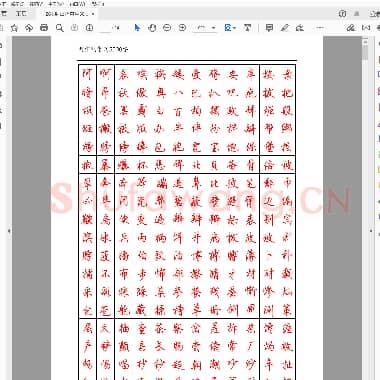This screenshot has width=380, height=380.
Task: Open the sign document tool
Action: pyautogui.click(x=300, y=28)
